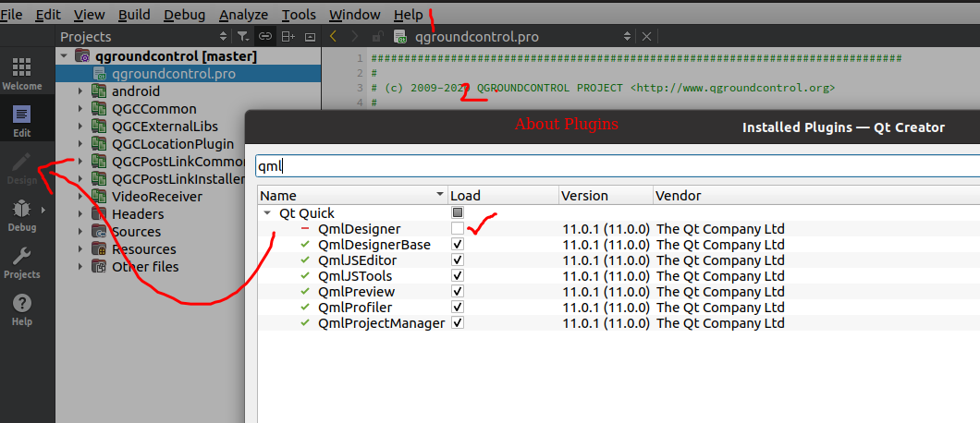Screen dimensions: 980x423
Task: Click qgroundcontrol.pro file icon in editor toolbar
Action: click(x=400, y=37)
